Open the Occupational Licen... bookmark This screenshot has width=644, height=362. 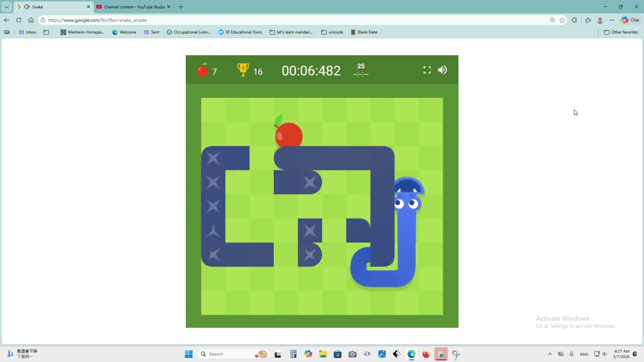[189, 32]
